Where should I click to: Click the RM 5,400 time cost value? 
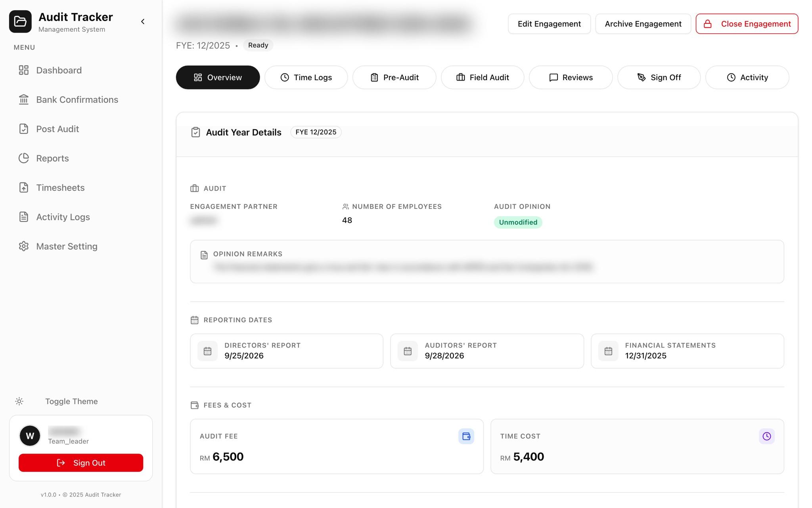tap(522, 457)
